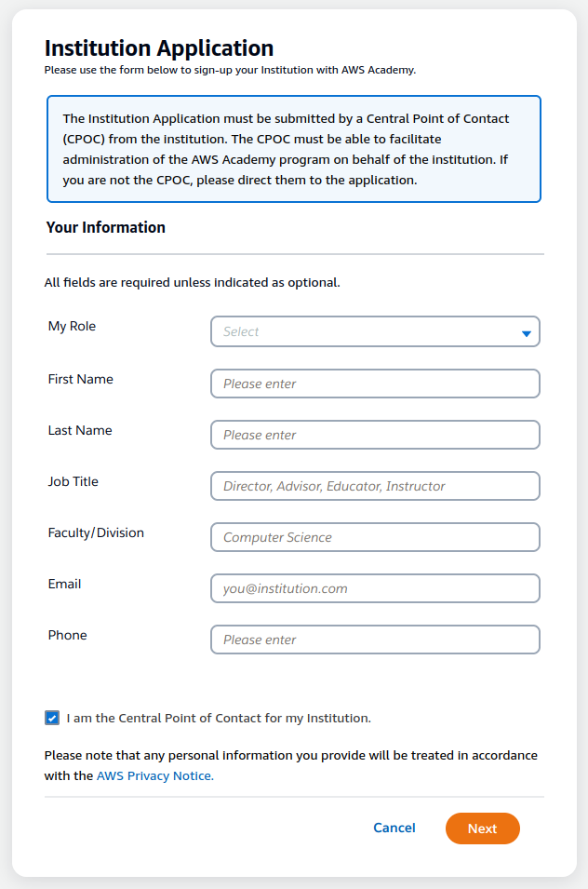Click the Phone number input field
This screenshot has height=889, width=588.
pos(375,640)
